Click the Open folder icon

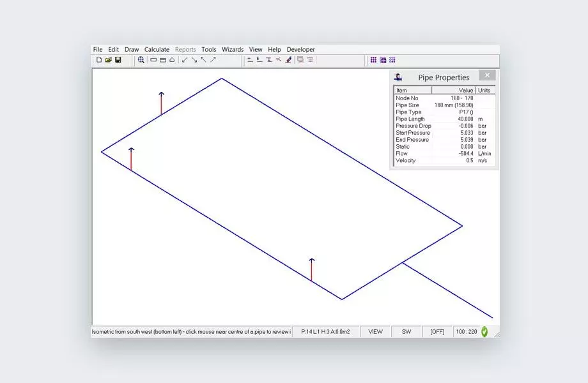(109, 60)
